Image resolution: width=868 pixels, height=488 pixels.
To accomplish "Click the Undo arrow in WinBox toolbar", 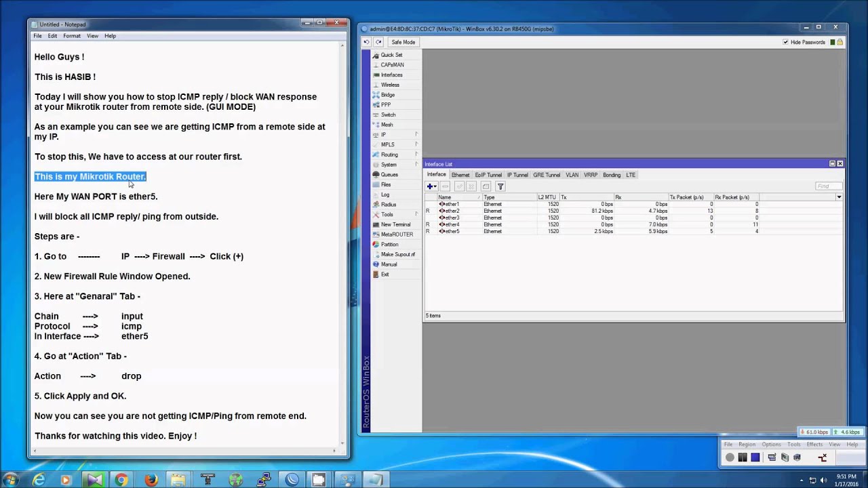I will click(366, 42).
